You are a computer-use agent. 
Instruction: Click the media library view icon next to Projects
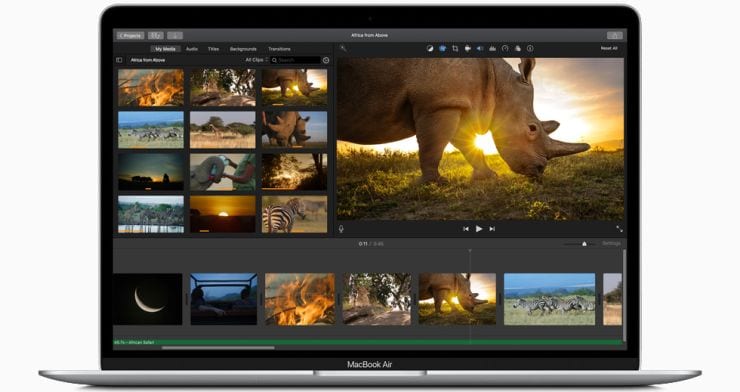click(156, 35)
